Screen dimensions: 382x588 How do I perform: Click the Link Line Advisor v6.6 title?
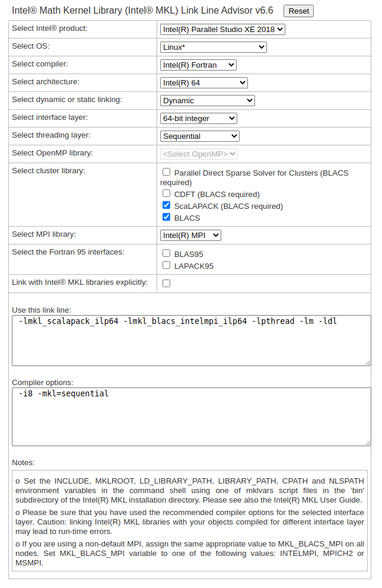(142, 11)
